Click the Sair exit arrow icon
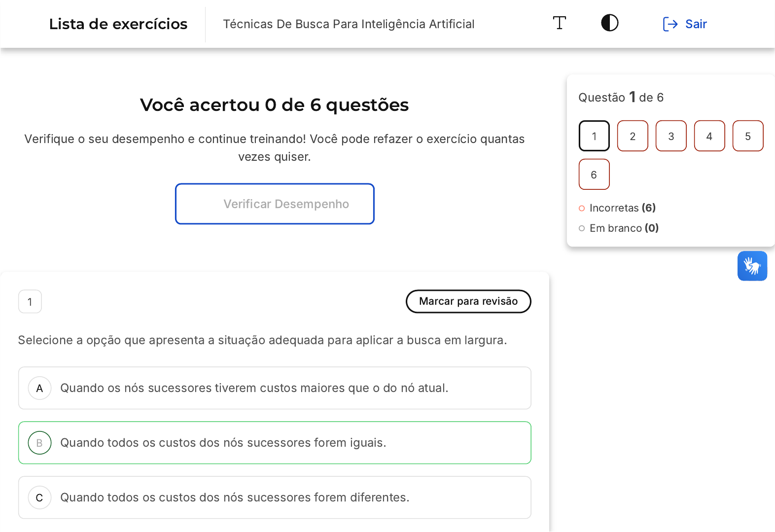 point(670,24)
